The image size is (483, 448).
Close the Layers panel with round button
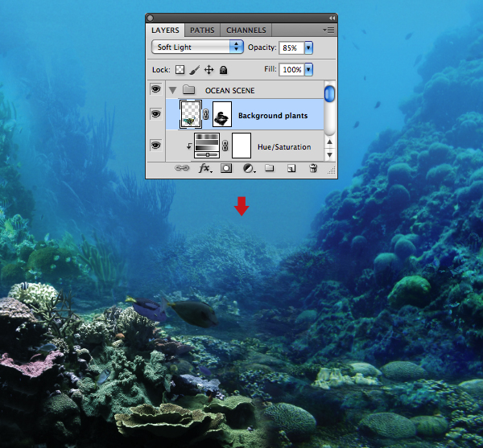(150, 18)
